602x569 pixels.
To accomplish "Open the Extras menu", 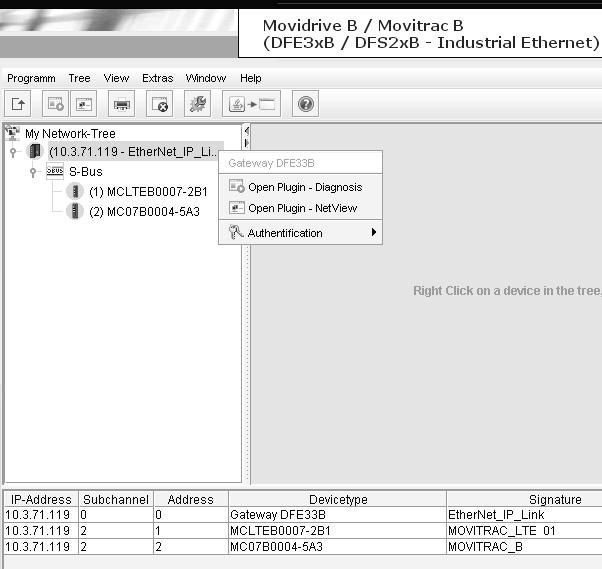I will (x=157, y=78).
